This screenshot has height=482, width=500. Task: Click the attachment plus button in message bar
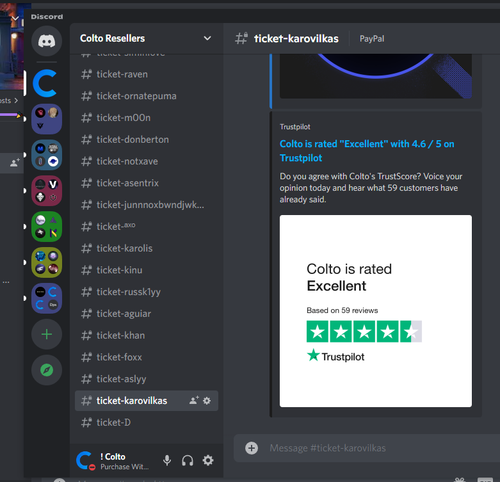click(251, 448)
